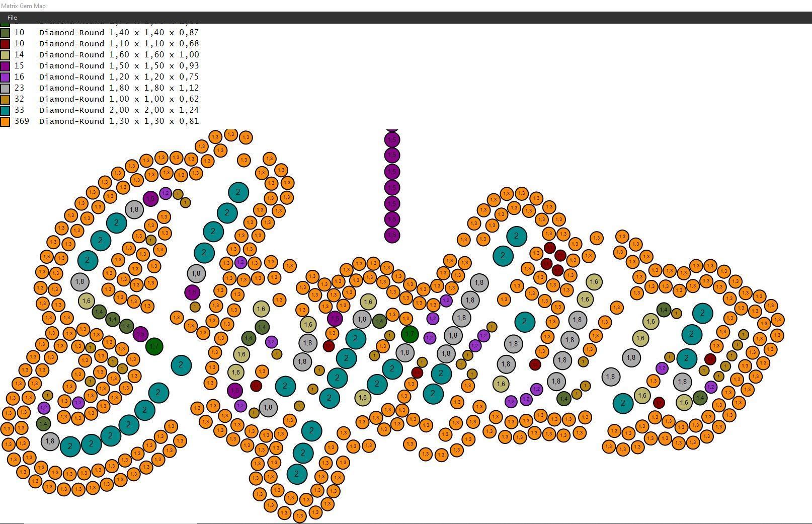Select the khaki 1,60 diamond swatch
Image resolution: width=812 pixels, height=524 pixels.
[x=5, y=55]
